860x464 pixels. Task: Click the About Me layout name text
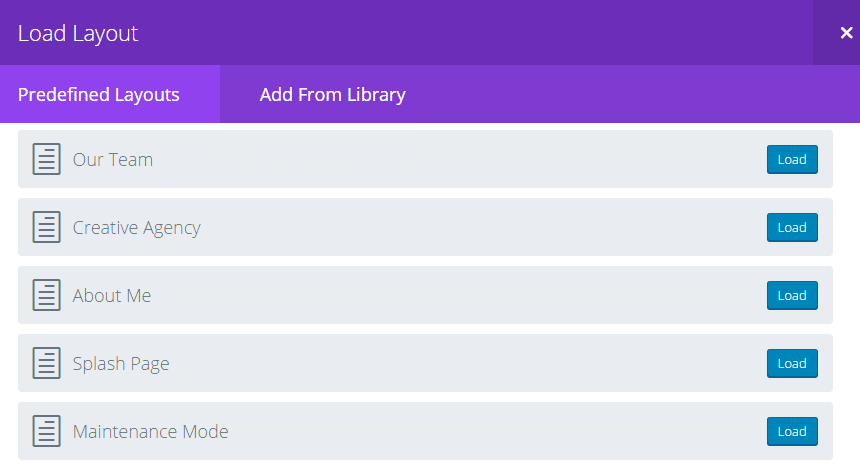pos(112,296)
